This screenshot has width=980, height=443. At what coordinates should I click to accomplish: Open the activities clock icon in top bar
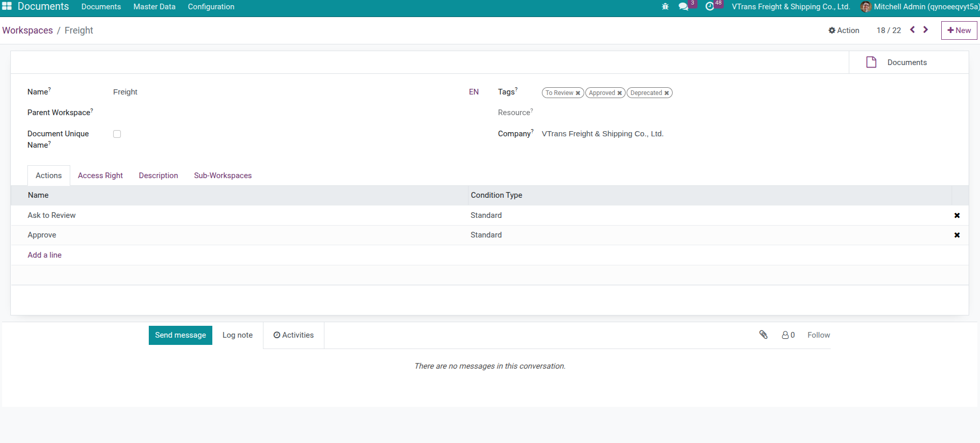click(x=710, y=7)
